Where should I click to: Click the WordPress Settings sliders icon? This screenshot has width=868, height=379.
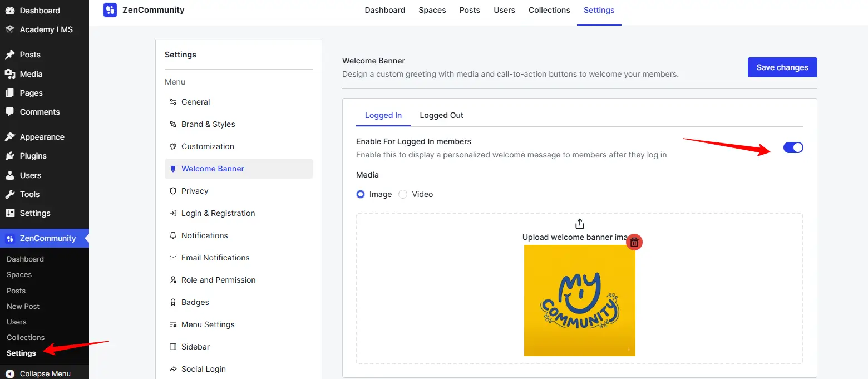coord(10,213)
